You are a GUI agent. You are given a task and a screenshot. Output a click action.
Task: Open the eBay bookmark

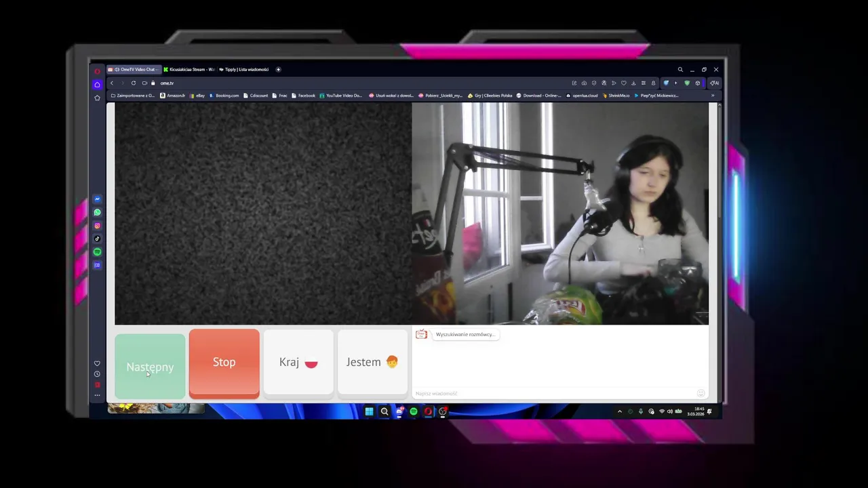198,96
